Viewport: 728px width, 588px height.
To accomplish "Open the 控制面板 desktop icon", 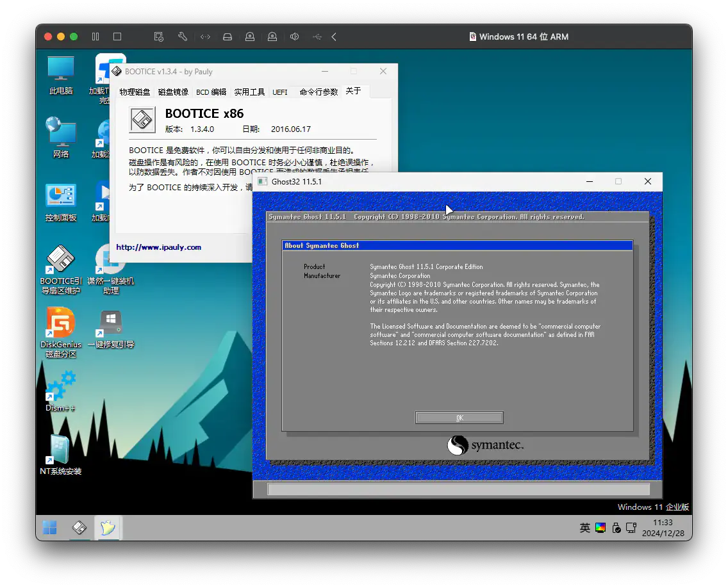I will (61, 196).
